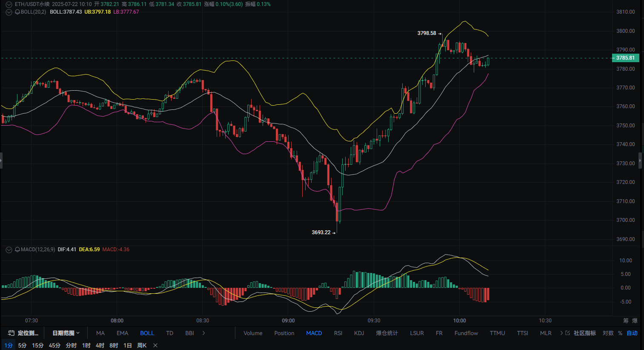Click the 定位到 locate button
This screenshot has height=350, width=644.
24,333
